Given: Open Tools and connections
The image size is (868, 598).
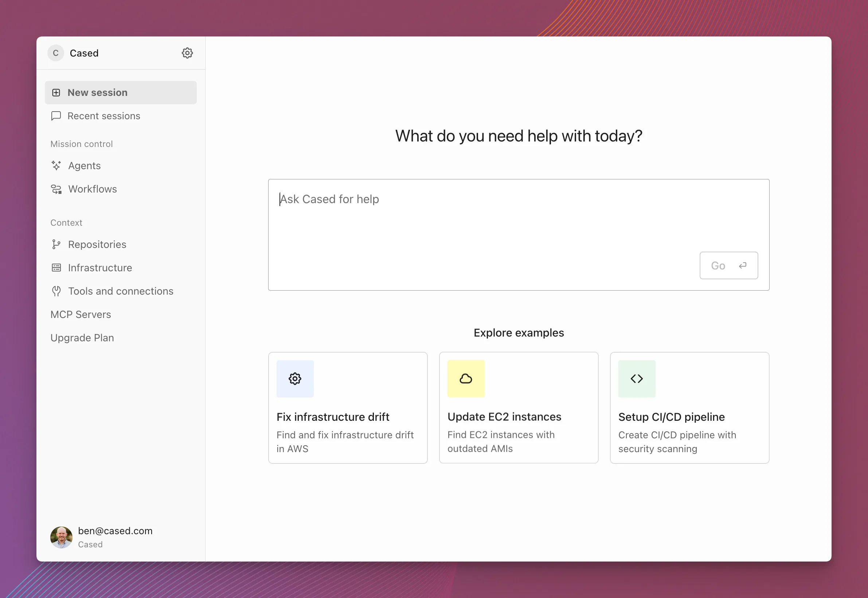Looking at the screenshot, I should click(x=121, y=291).
